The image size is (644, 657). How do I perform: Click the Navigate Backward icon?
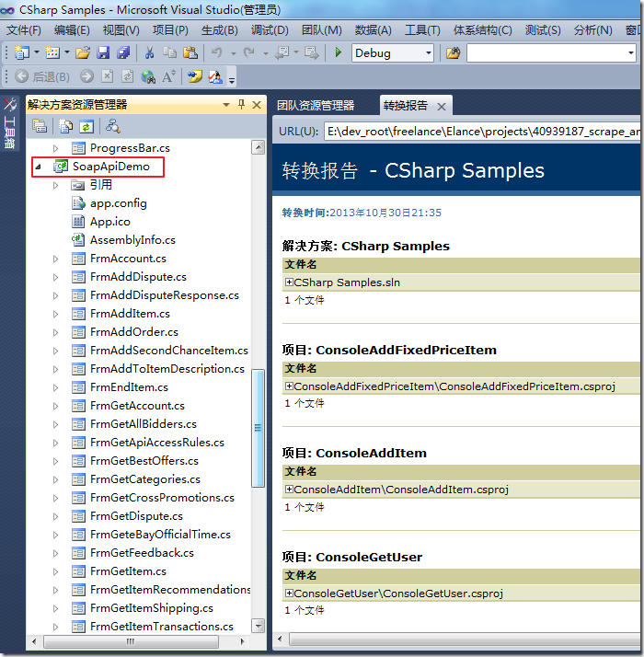(282, 52)
